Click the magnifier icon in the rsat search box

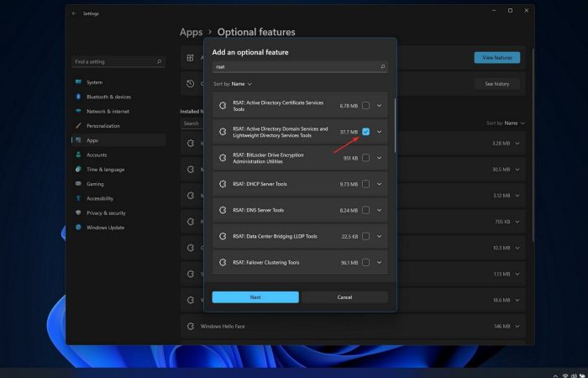(x=382, y=66)
